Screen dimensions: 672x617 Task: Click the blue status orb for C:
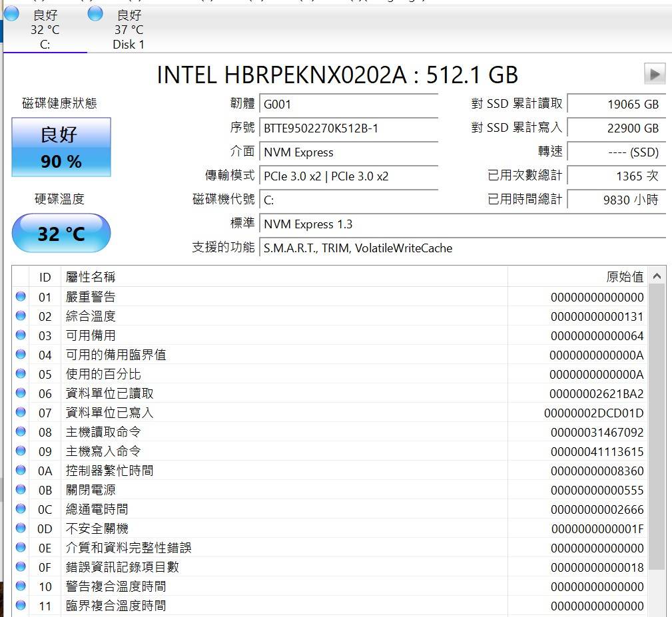pos(11,14)
